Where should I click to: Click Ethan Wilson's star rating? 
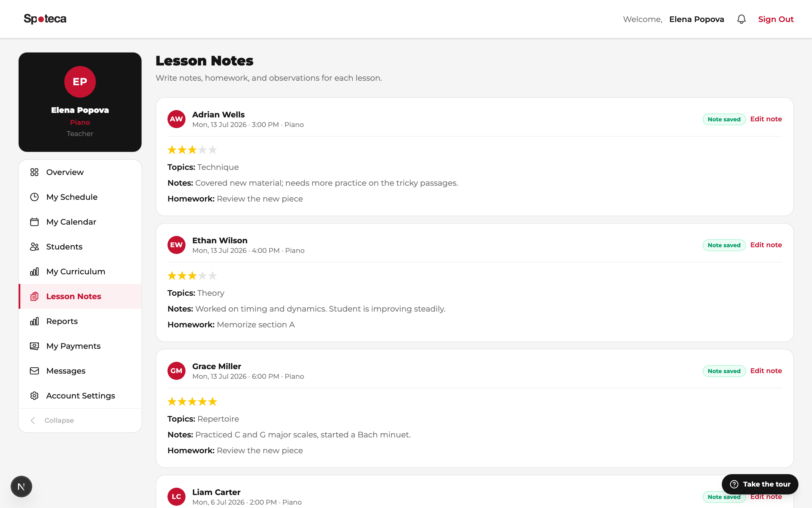[192, 276]
